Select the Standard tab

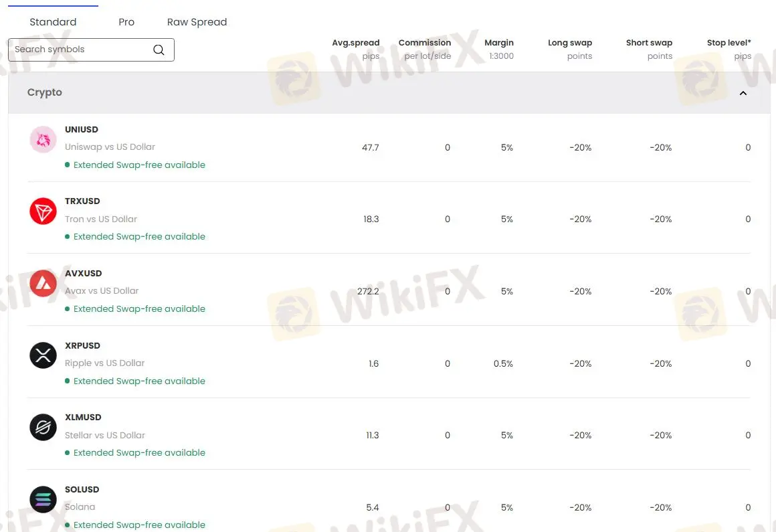click(x=52, y=21)
